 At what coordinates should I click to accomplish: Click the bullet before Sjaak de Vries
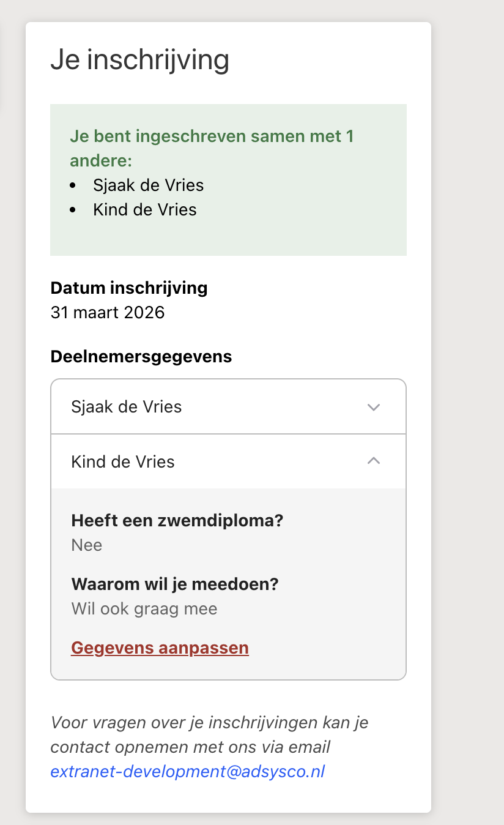(x=73, y=185)
